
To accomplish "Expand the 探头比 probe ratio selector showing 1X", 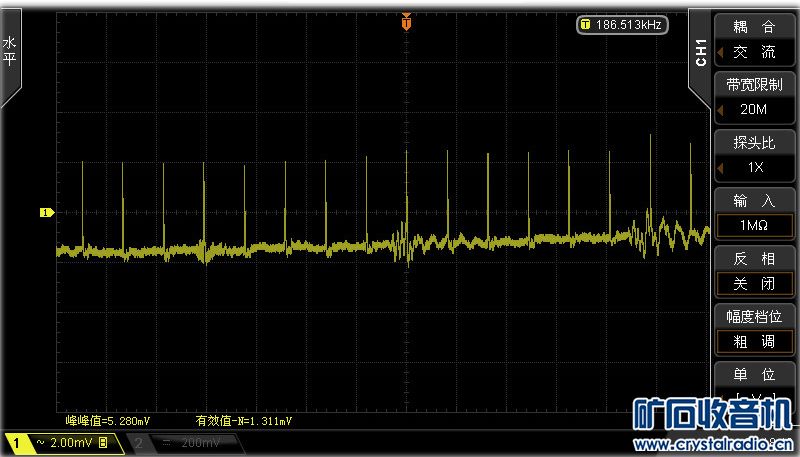I will click(753, 167).
